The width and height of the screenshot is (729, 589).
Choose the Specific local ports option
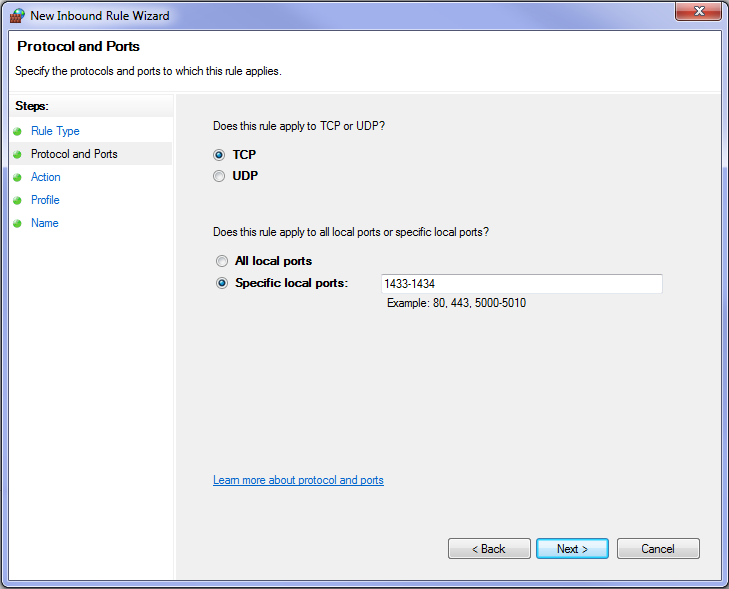point(222,283)
